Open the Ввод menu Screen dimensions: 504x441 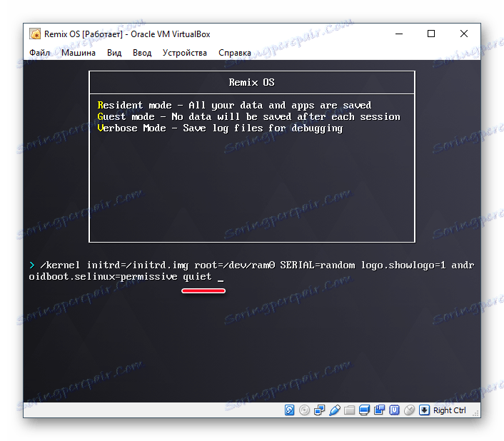click(142, 53)
